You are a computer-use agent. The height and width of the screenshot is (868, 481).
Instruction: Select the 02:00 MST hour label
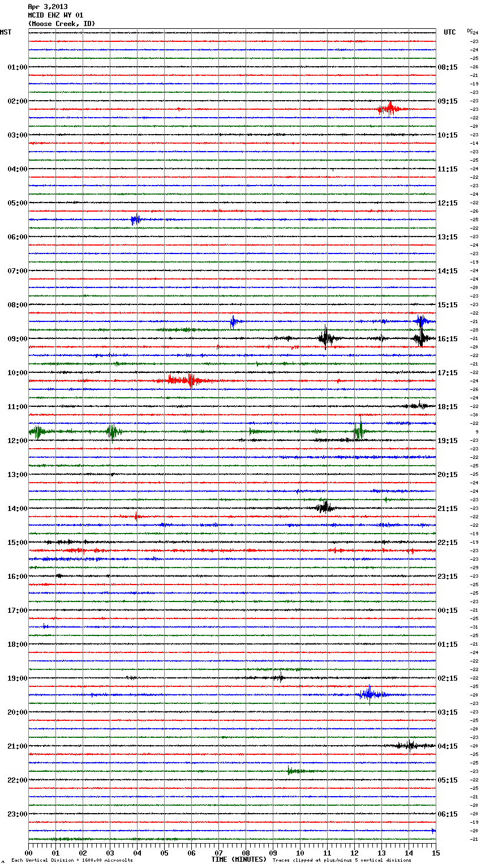click(x=17, y=101)
